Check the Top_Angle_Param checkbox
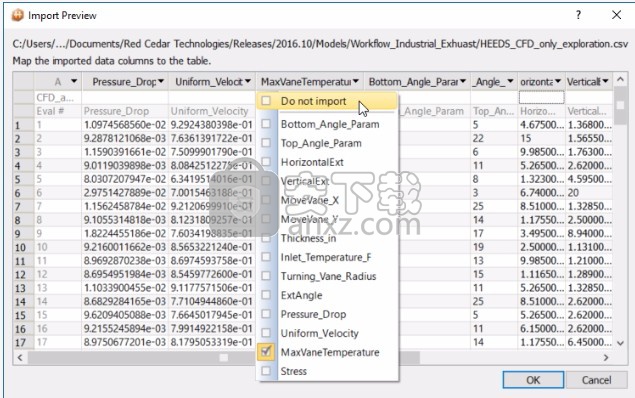This screenshot has width=635, height=398. click(x=266, y=143)
